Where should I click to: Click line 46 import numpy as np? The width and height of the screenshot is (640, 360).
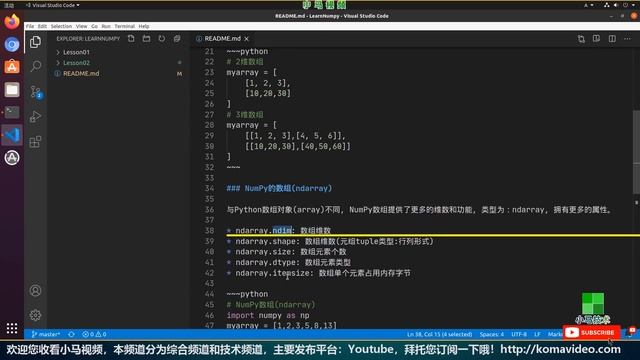268,316
